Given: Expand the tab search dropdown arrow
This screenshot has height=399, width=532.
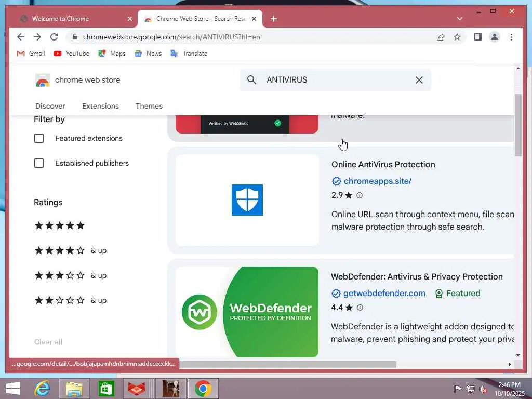Looking at the screenshot, I should point(460,19).
